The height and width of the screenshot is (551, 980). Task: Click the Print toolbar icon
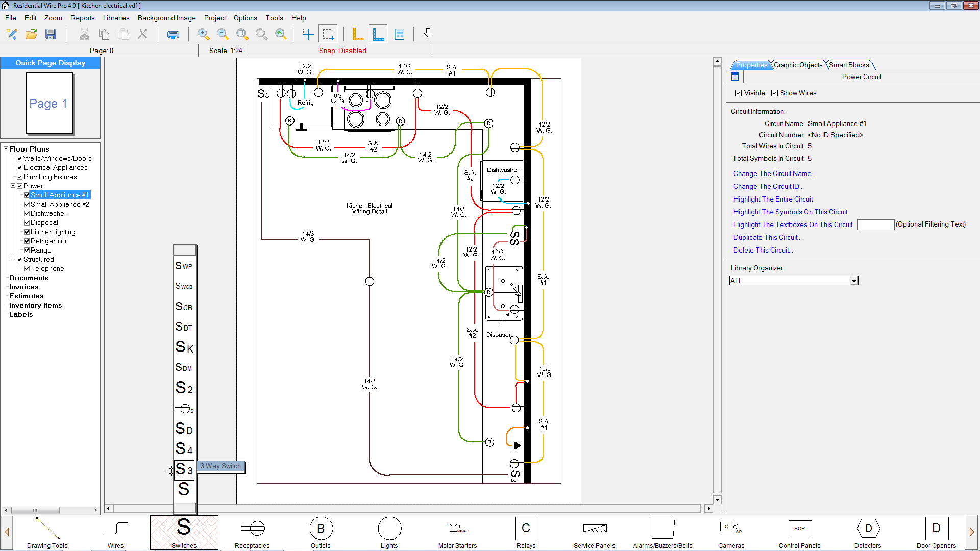(x=174, y=34)
